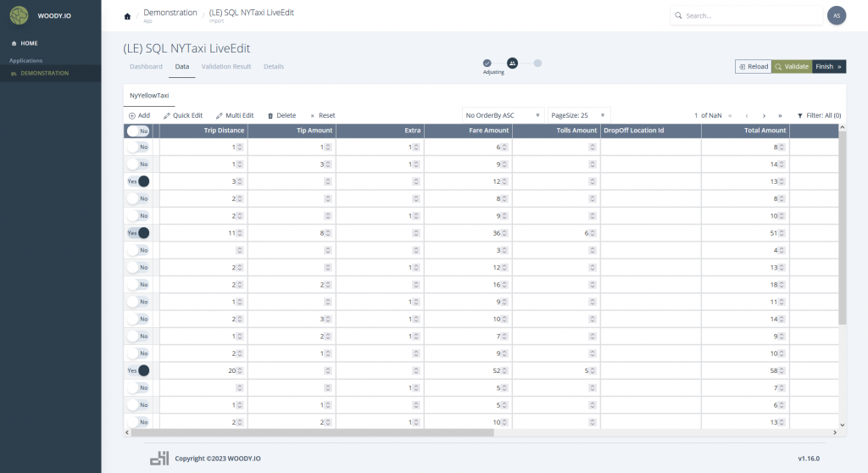This screenshot has width=868, height=473.
Task: Open the Dashboard tab
Action: tap(146, 66)
